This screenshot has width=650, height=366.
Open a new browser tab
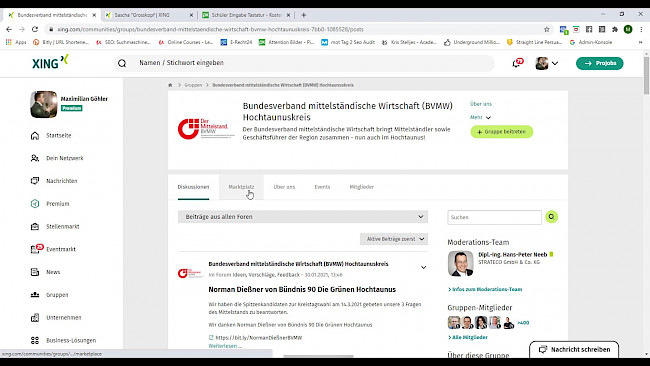303,15
